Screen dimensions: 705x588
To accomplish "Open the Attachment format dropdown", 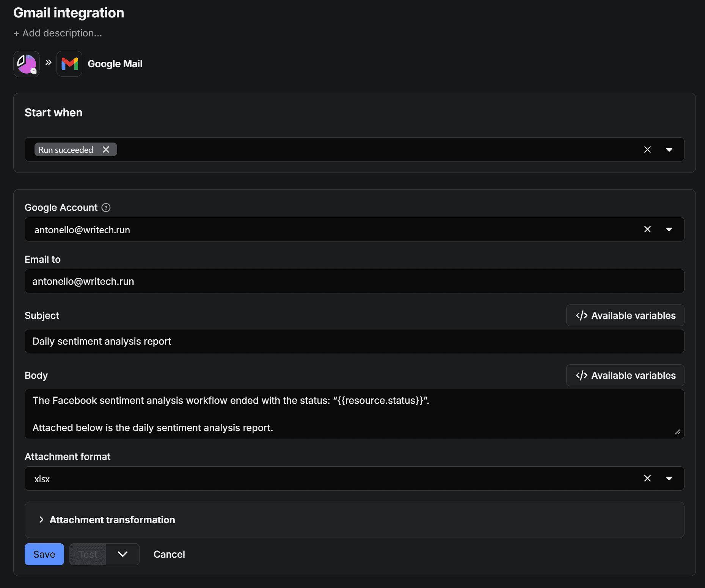I will click(669, 478).
